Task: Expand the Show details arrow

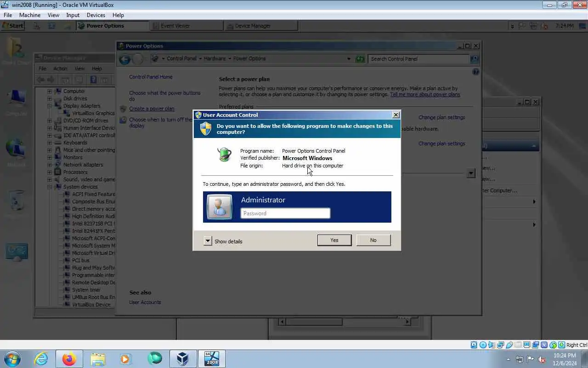Action: tap(208, 241)
